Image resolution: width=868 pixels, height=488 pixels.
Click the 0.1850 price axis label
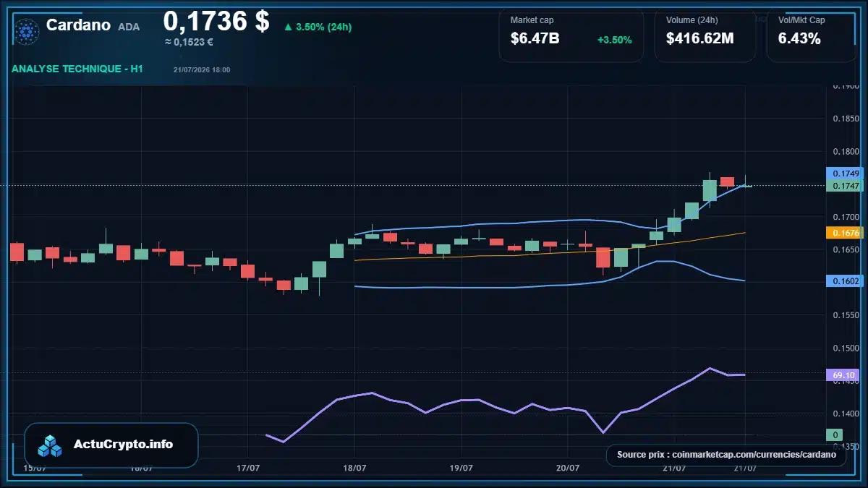click(845, 119)
